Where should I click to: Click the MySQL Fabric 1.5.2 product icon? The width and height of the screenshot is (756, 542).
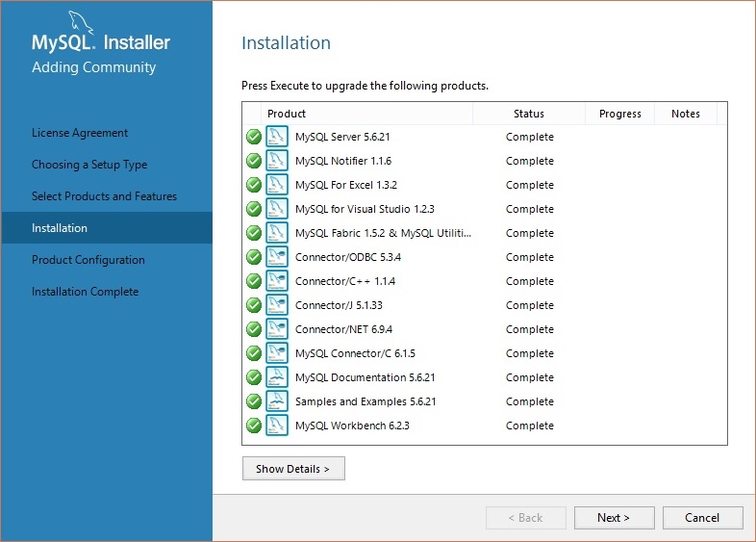coord(277,233)
